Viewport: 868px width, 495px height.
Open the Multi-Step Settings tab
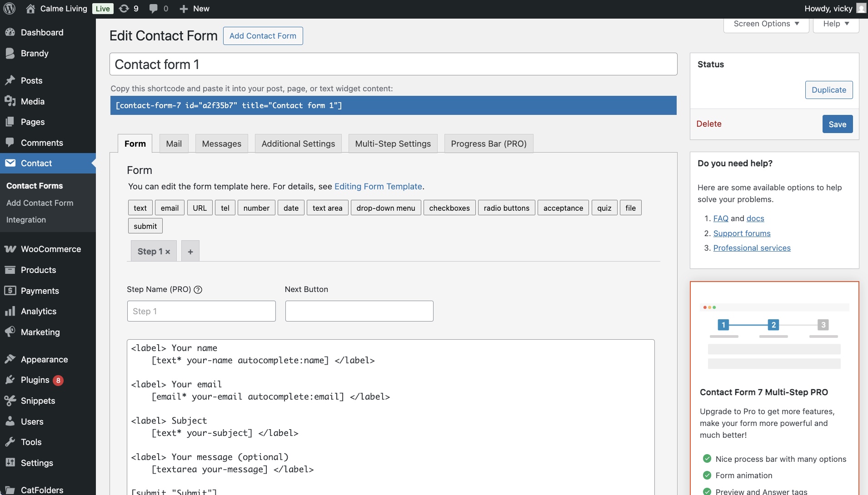[393, 144]
